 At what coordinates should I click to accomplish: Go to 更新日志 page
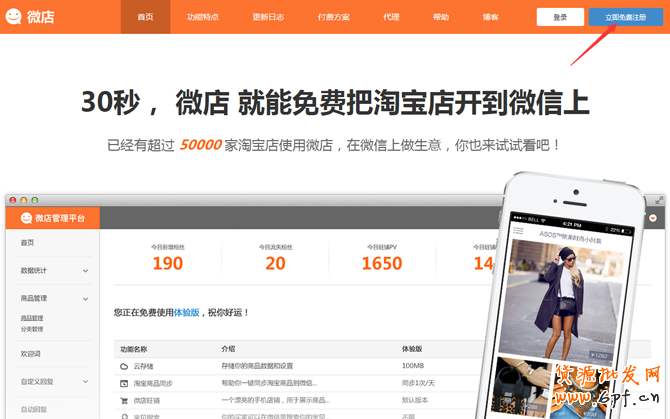[268, 17]
